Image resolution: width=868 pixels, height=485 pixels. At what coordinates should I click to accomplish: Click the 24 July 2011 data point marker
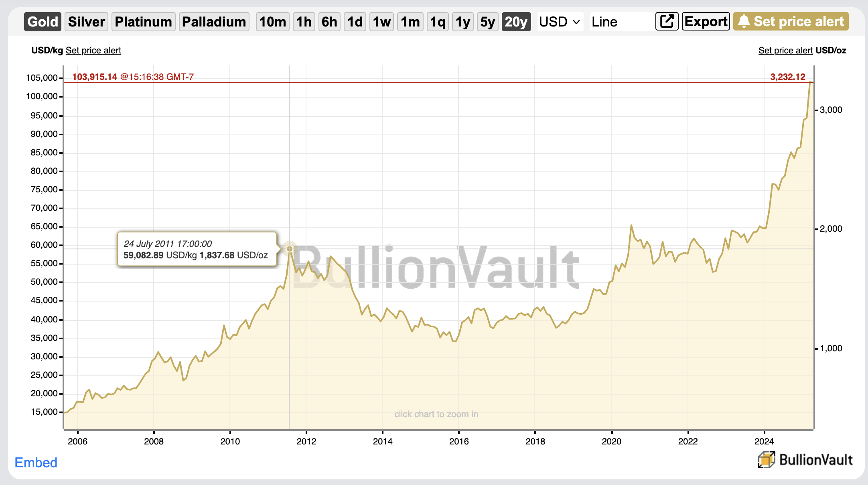point(290,249)
